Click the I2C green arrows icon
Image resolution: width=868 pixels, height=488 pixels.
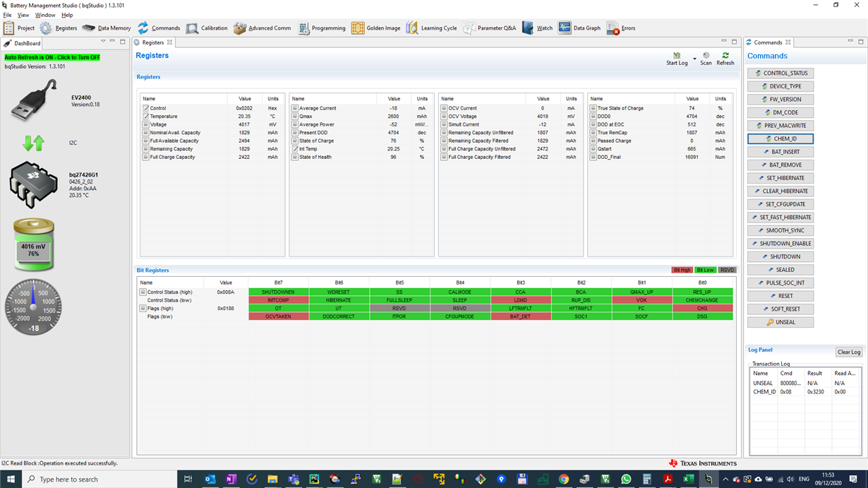[33, 143]
